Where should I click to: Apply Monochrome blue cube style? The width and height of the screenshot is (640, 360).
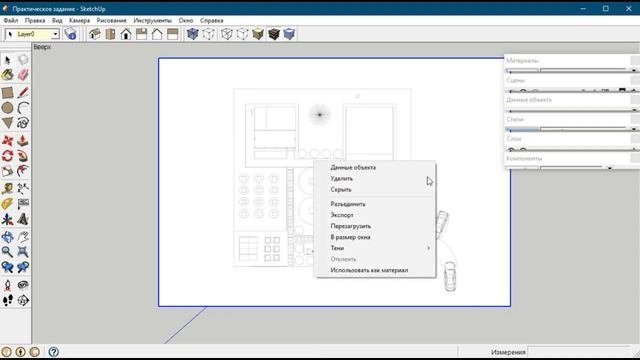click(x=289, y=34)
